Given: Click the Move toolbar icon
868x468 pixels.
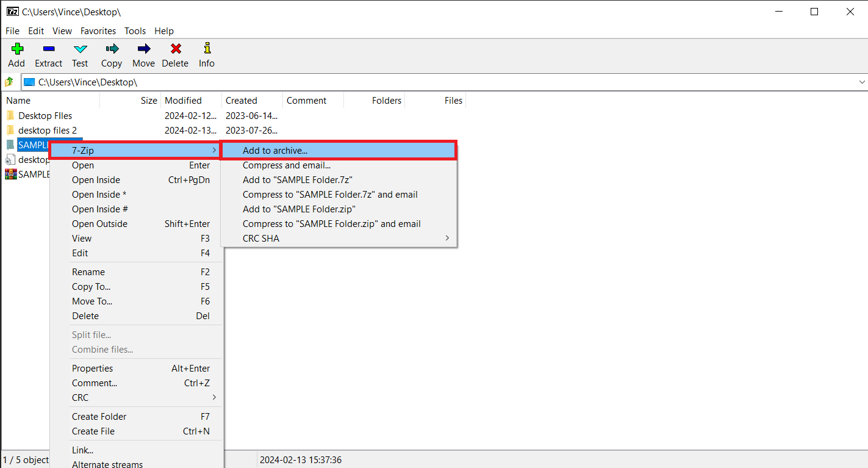Looking at the screenshot, I should (x=144, y=49).
